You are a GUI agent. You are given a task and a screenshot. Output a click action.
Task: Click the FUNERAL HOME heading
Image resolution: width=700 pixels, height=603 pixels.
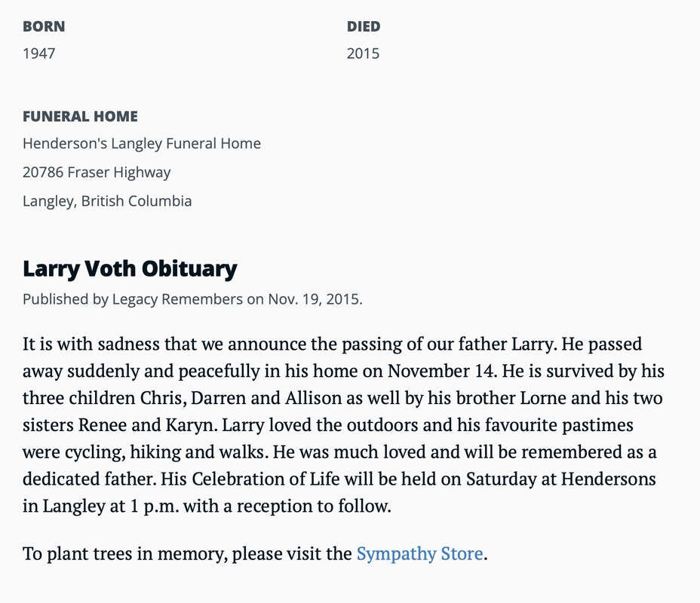(x=80, y=116)
